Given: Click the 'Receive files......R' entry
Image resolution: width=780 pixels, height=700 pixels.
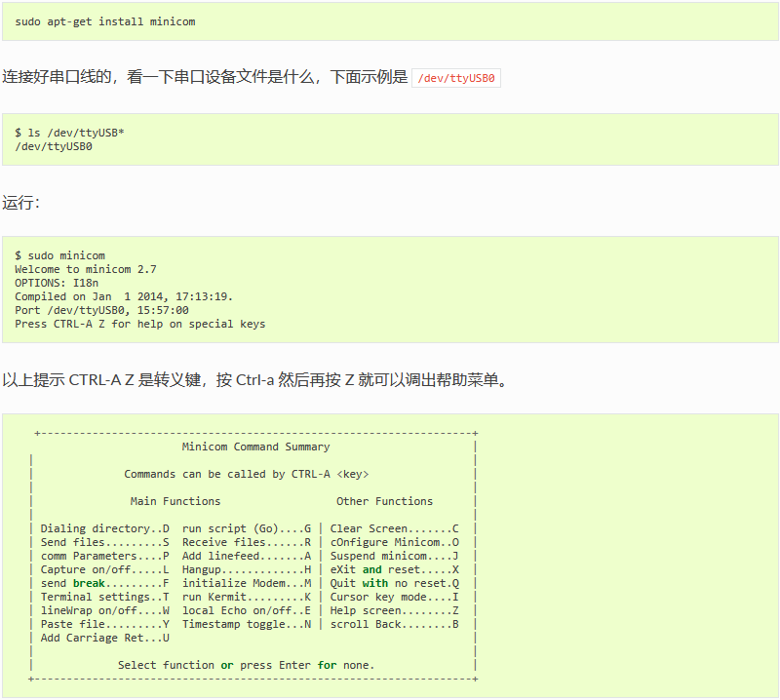Looking at the screenshot, I should point(247,542).
